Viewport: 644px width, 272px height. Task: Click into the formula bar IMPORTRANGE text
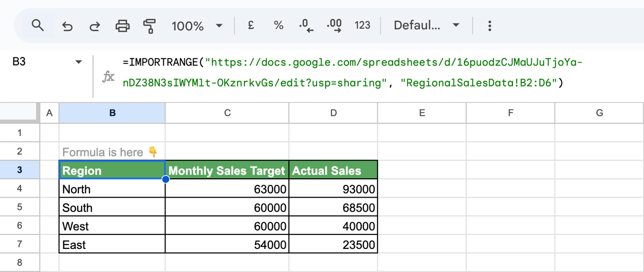point(353,72)
